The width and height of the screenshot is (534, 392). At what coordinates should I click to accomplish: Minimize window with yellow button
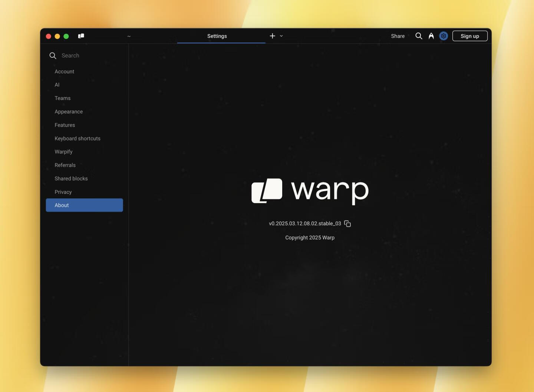click(57, 36)
